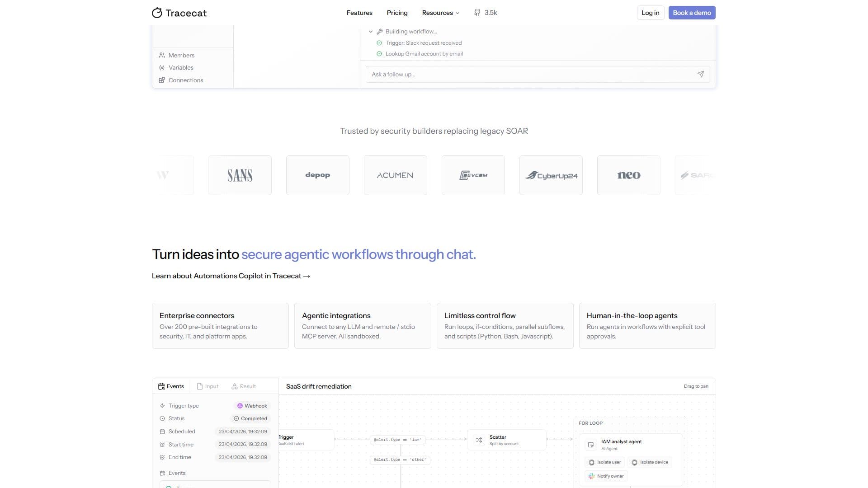Open the Pricing nav item
Screen dimensions: 868x488
pyautogui.click(x=397, y=13)
